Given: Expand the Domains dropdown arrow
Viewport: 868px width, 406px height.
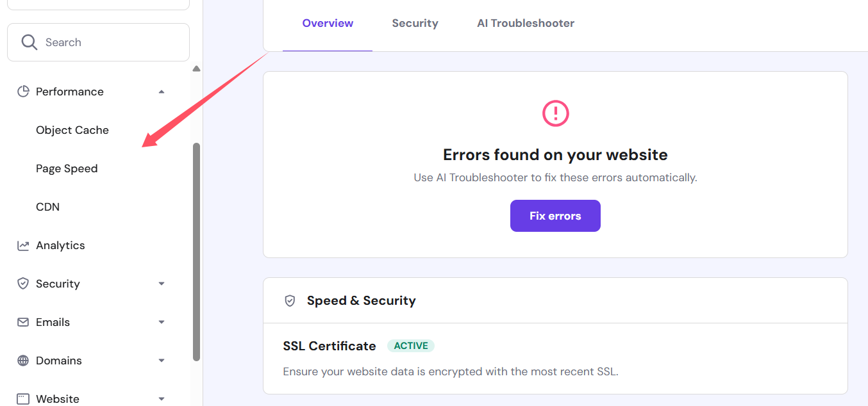Looking at the screenshot, I should tap(162, 361).
